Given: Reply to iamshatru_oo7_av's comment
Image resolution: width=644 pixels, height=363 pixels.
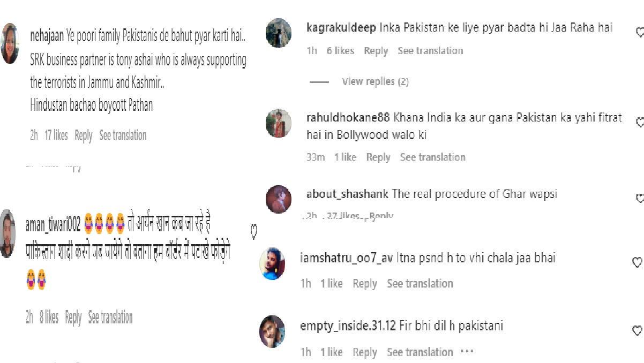Looking at the screenshot, I should 365,284.
